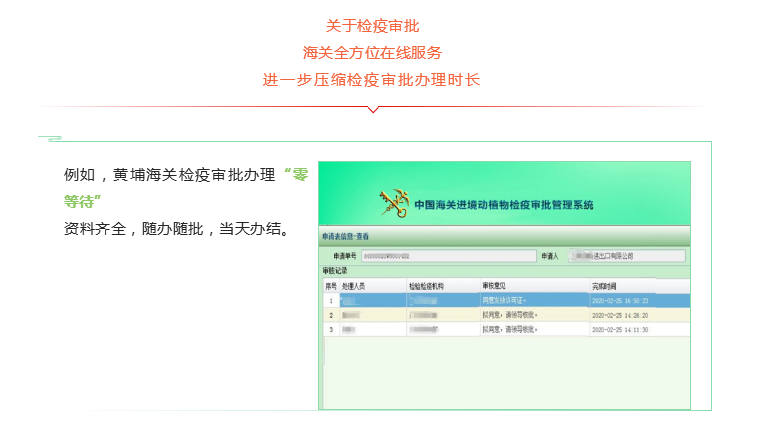Screen dimensions: 768x438
Task: Click the 申请表信息-查看 panel title
Action: tap(345, 236)
